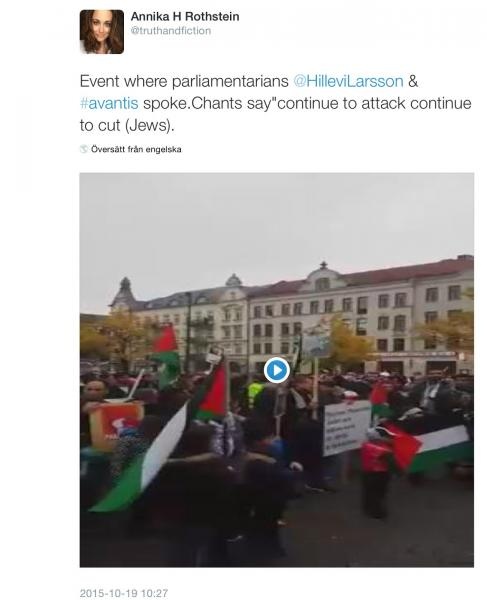Open Annika H Rothstein's profile picture
The image size is (487, 600).
[102, 32]
